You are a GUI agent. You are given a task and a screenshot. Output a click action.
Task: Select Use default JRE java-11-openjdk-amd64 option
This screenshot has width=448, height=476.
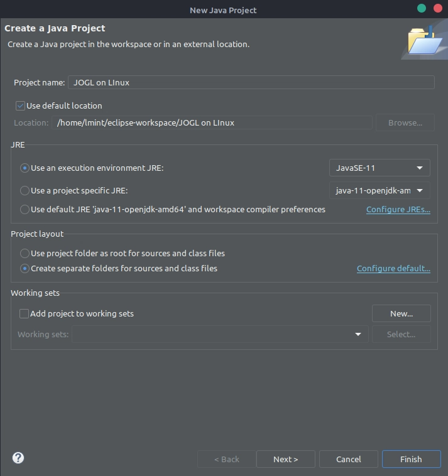click(25, 210)
